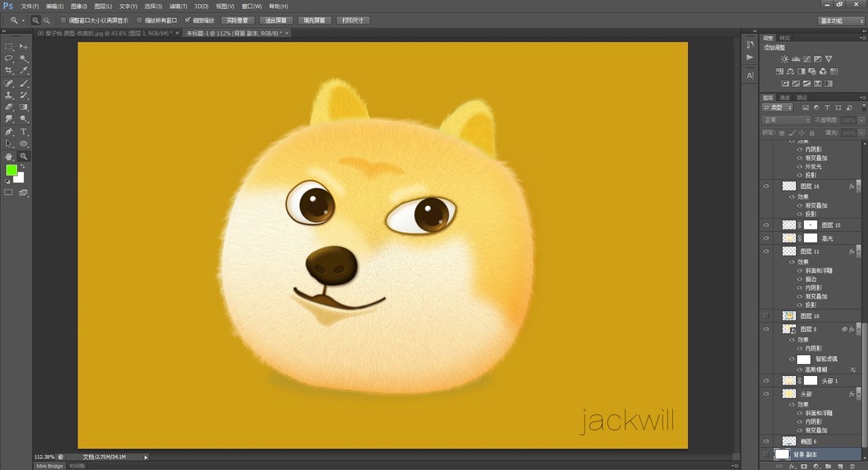Open the layer filter 类型 dropdown
Image resolution: width=868 pixels, height=470 pixels.
777,107
